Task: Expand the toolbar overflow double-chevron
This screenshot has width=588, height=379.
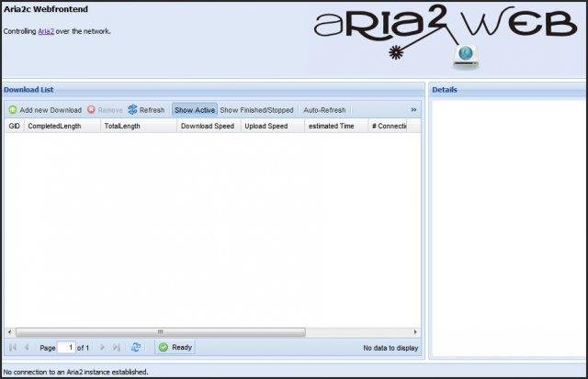Action: [x=413, y=110]
